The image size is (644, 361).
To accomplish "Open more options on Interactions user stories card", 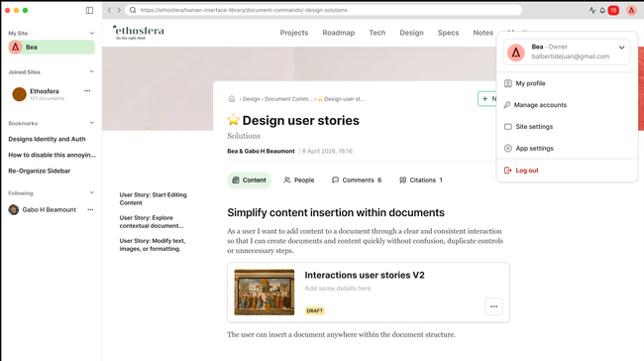I will tap(493, 306).
